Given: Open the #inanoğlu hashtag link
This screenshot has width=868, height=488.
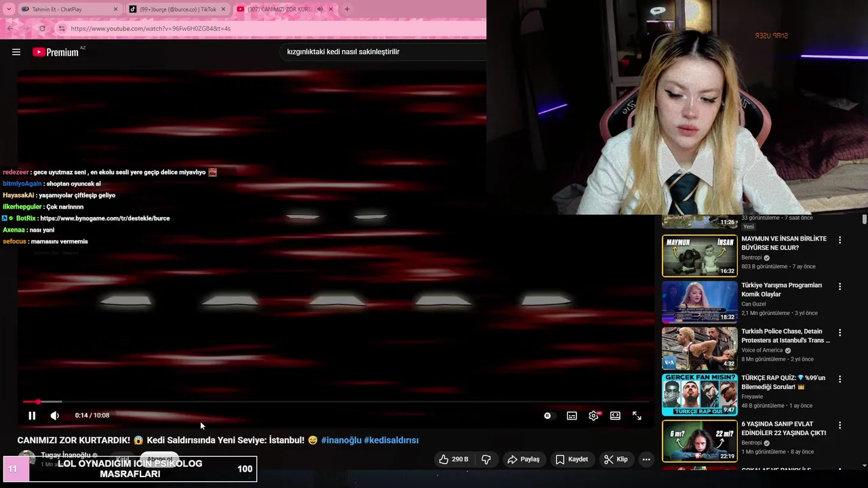Looking at the screenshot, I should pyautogui.click(x=341, y=440).
